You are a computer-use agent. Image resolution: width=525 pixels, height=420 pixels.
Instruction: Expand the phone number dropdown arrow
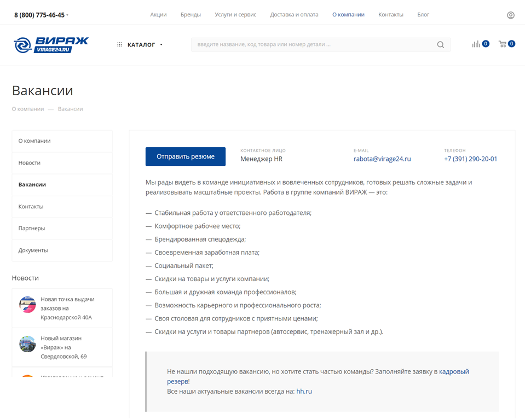point(67,15)
